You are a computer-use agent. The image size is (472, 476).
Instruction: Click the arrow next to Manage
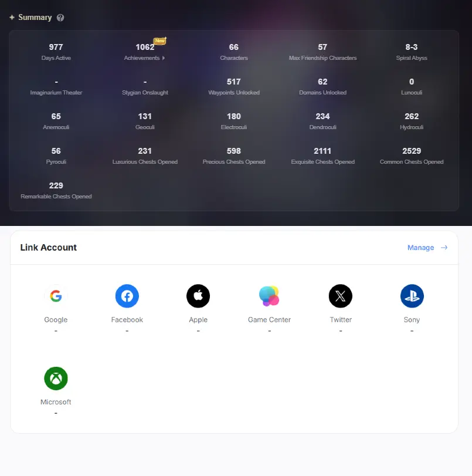point(444,248)
